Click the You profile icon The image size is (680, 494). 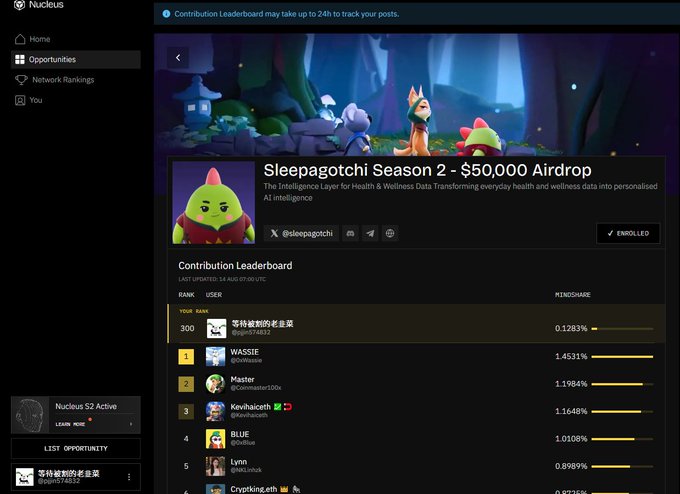point(20,100)
